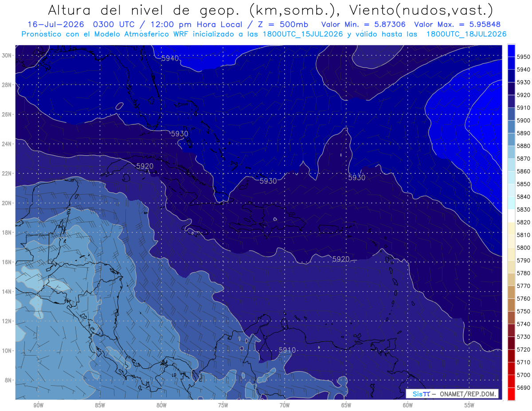
Task: Click the 5900 value in the color bar
Action: pyautogui.click(x=524, y=121)
